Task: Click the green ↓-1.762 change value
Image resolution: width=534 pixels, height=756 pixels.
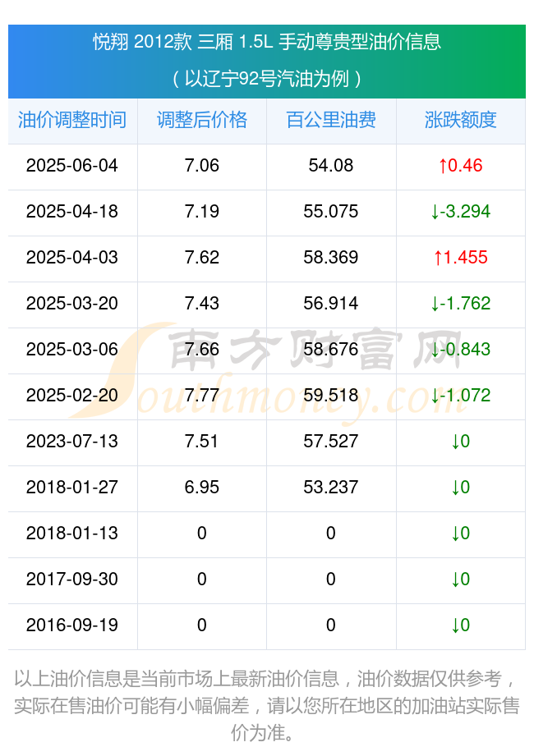Action: coord(461,303)
